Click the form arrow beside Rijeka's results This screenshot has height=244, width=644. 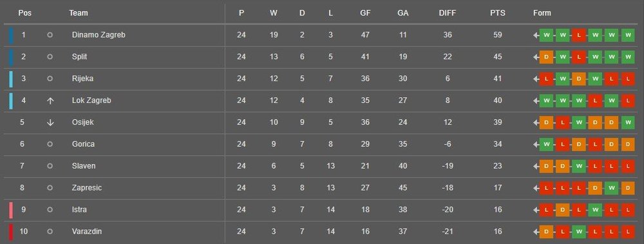[x=536, y=79]
